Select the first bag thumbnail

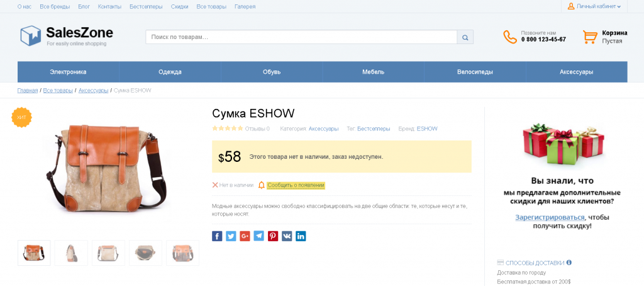click(34, 253)
